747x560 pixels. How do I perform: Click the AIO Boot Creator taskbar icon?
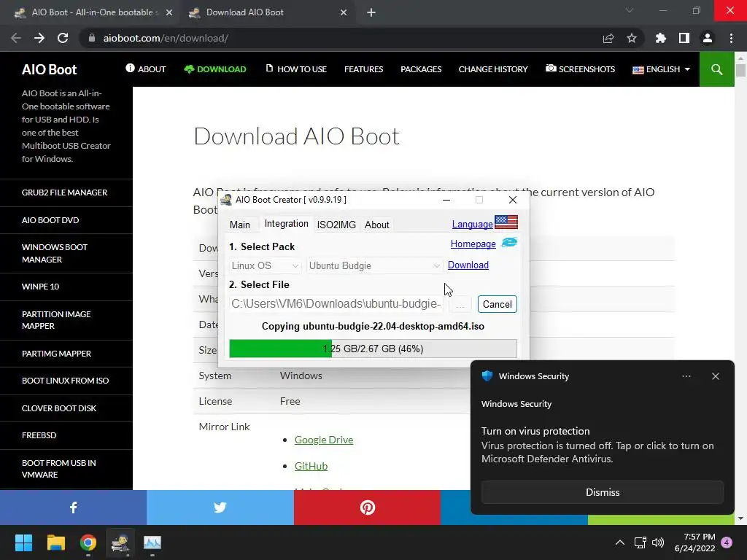pos(120,542)
